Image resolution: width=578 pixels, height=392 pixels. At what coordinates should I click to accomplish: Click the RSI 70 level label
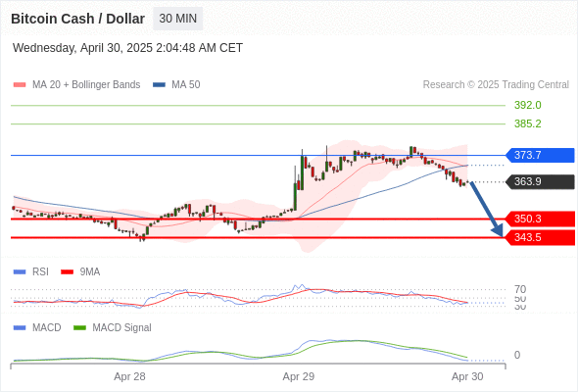point(520,289)
